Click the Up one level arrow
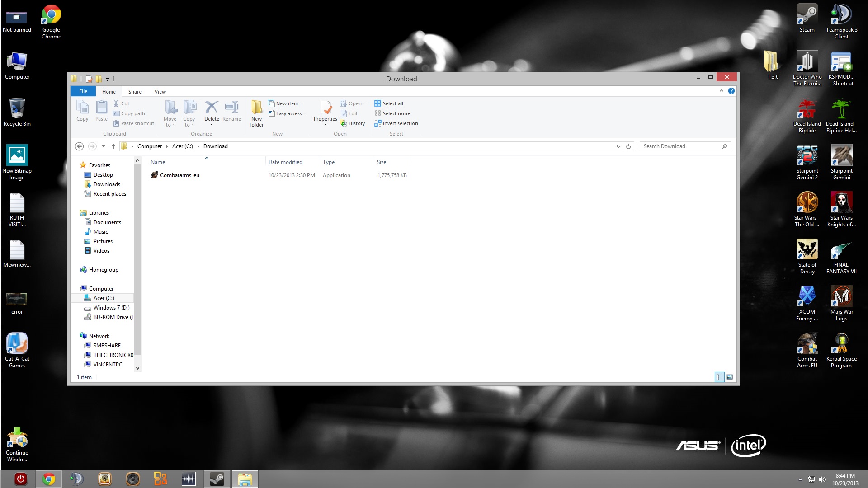Image resolution: width=868 pixels, height=488 pixels. click(113, 146)
